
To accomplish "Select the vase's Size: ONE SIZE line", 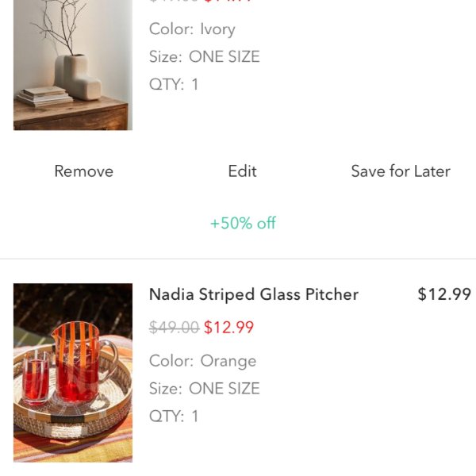I will [x=205, y=56].
